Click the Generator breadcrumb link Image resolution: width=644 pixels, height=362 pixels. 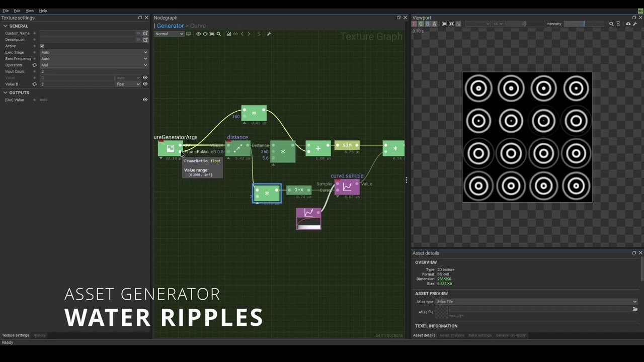(170, 26)
